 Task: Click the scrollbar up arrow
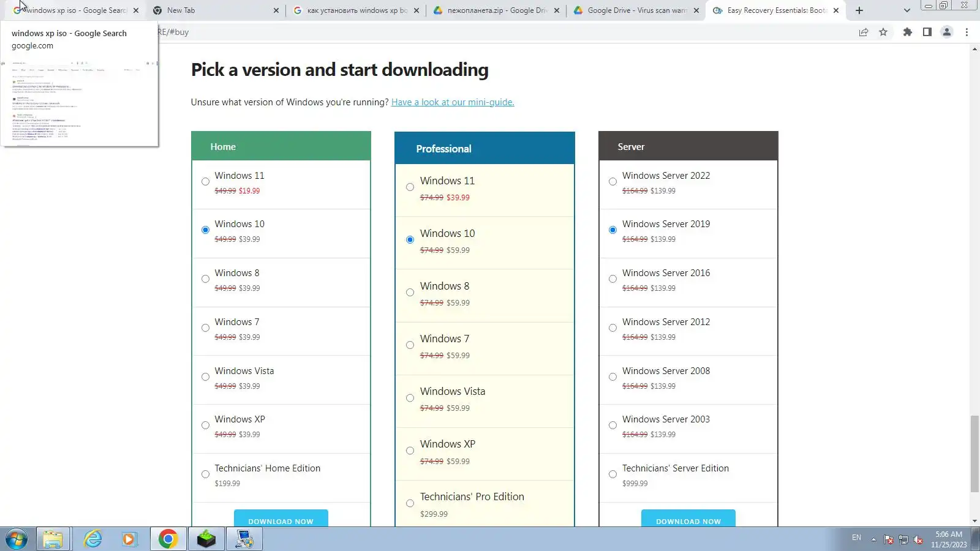click(x=974, y=49)
